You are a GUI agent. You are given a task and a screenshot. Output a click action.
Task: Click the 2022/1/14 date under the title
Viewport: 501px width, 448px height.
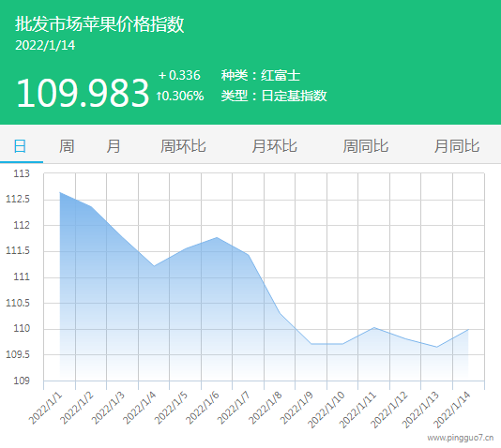click(45, 45)
